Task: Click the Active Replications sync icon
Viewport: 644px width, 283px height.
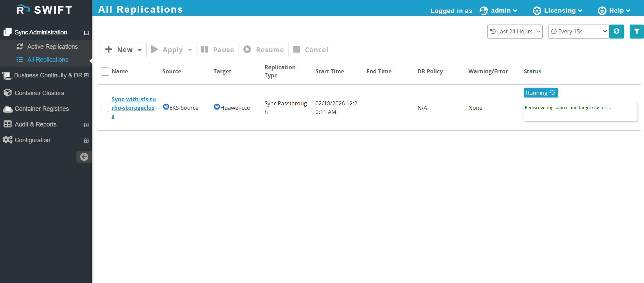Action: pos(20,46)
